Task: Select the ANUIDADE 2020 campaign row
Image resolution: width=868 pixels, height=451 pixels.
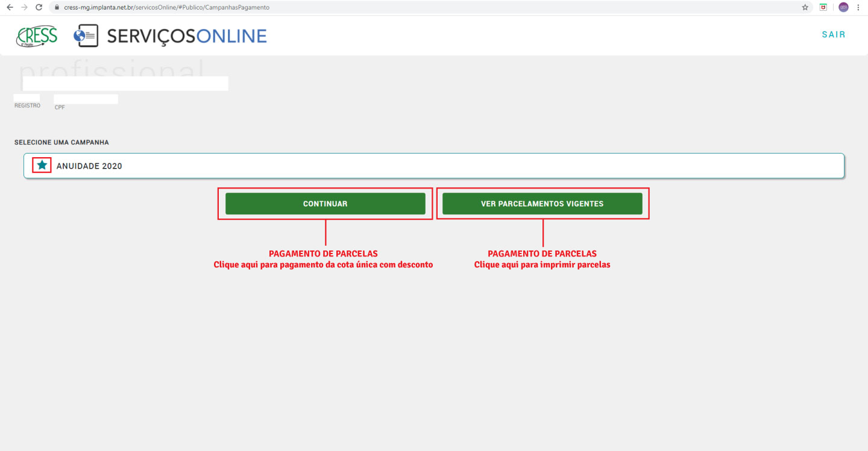Action: coord(434,166)
